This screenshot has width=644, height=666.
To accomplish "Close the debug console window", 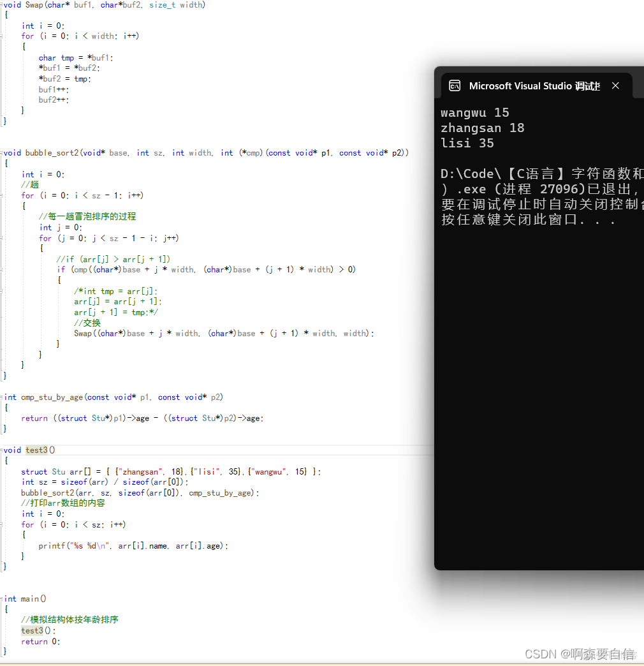I will (x=615, y=85).
